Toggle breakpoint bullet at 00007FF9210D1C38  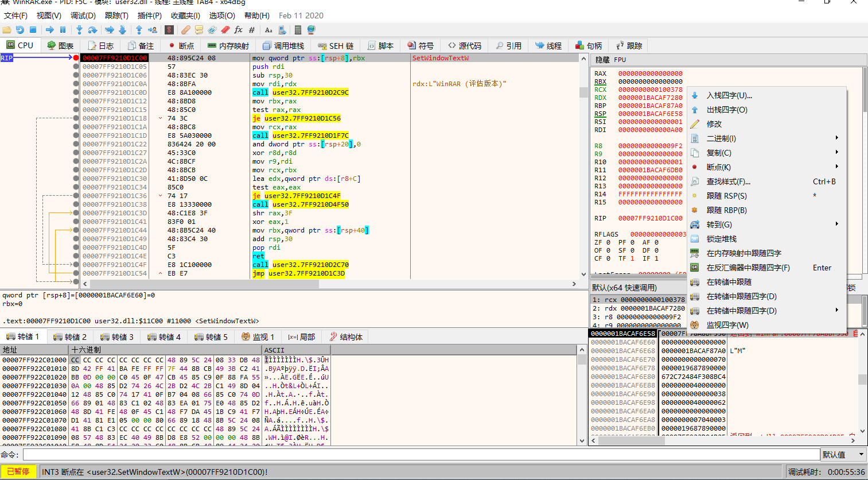[76, 204]
